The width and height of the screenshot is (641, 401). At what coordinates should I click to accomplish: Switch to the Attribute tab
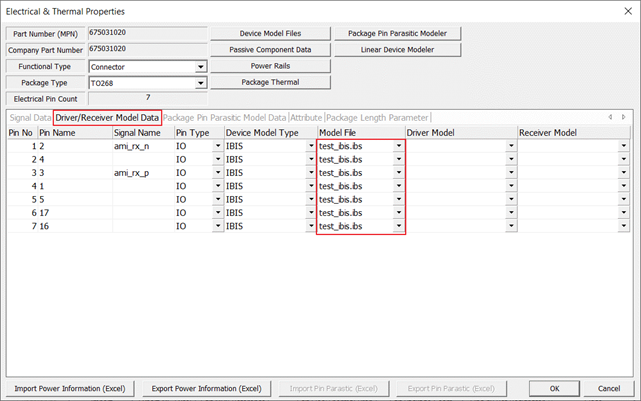(x=306, y=118)
